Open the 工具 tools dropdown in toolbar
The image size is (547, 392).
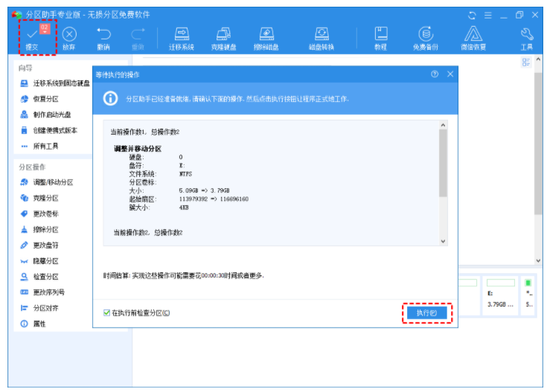coord(527,37)
